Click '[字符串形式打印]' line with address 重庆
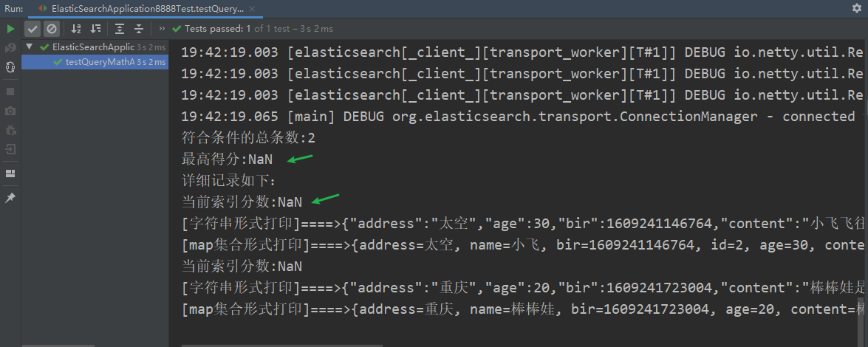 coord(522,288)
